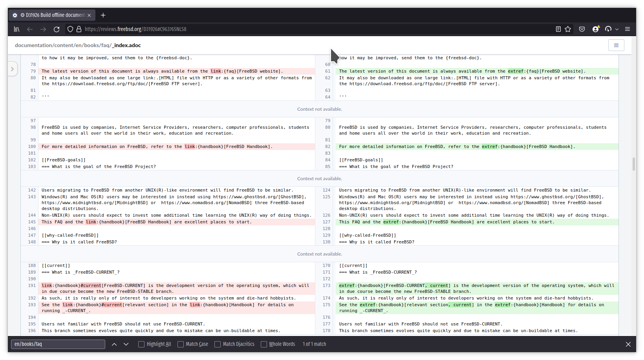This screenshot has width=644, height=360.
Task: Save page to Pocket
Action: [x=582, y=29]
